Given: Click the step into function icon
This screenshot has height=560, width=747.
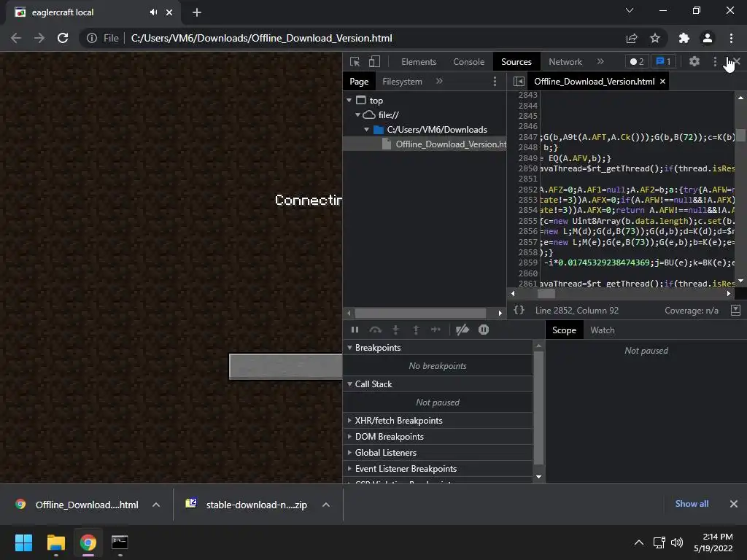Looking at the screenshot, I should 395,330.
